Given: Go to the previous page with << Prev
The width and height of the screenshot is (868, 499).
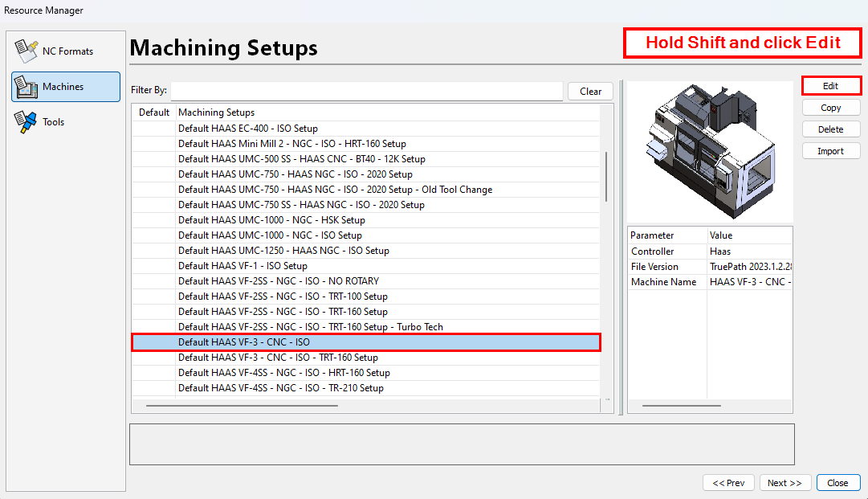Looking at the screenshot, I should click(x=728, y=483).
